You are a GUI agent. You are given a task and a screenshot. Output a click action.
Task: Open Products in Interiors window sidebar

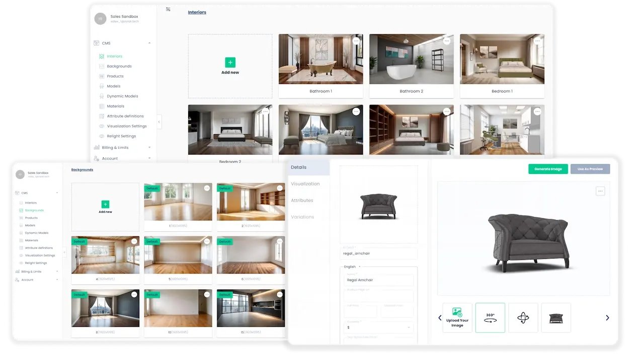[115, 76]
